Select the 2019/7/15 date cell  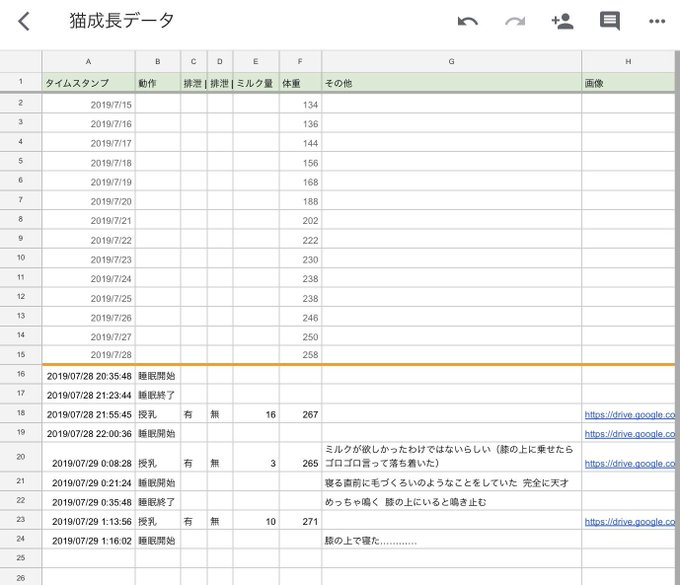tap(88, 105)
